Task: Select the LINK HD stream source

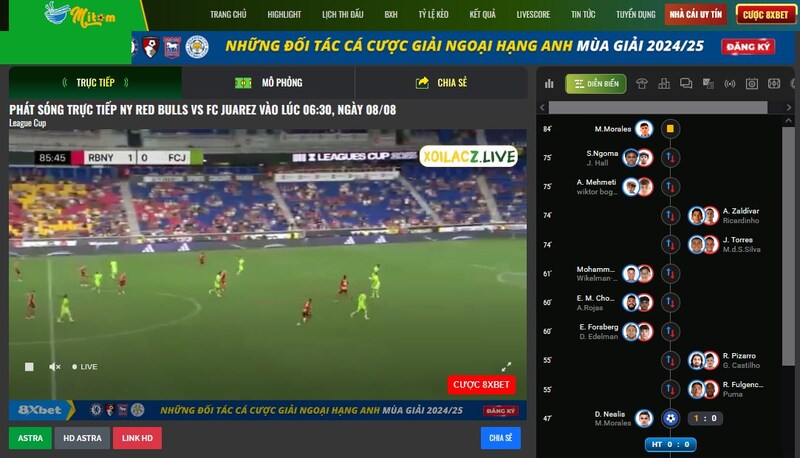Action: pyautogui.click(x=137, y=438)
